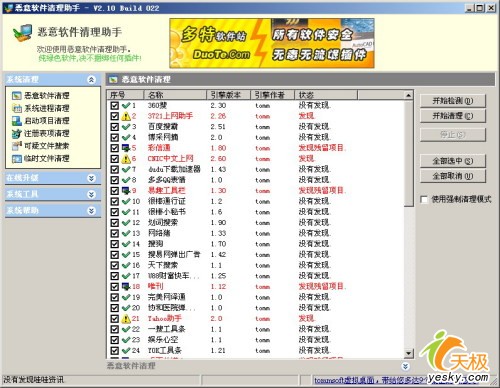Toggle checkbox for row 21 (Yahoo助手)
The image size is (500, 388).
[x=115, y=319]
